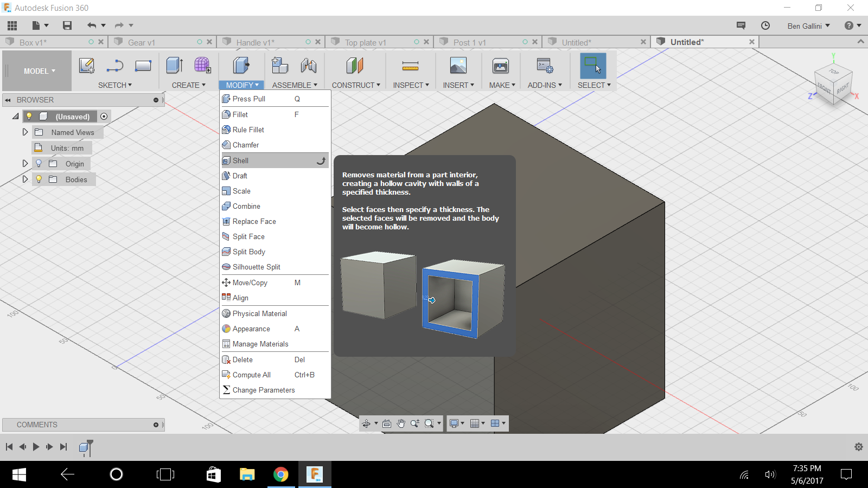Choose Move/Copy from Modify menu
Viewport: 868px width, 488px height.
coord(275,282)
